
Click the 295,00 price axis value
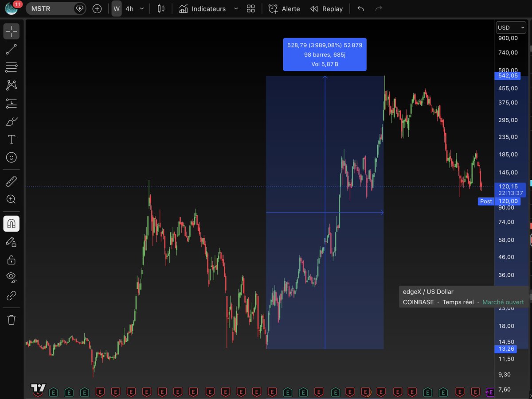[508, 120]
